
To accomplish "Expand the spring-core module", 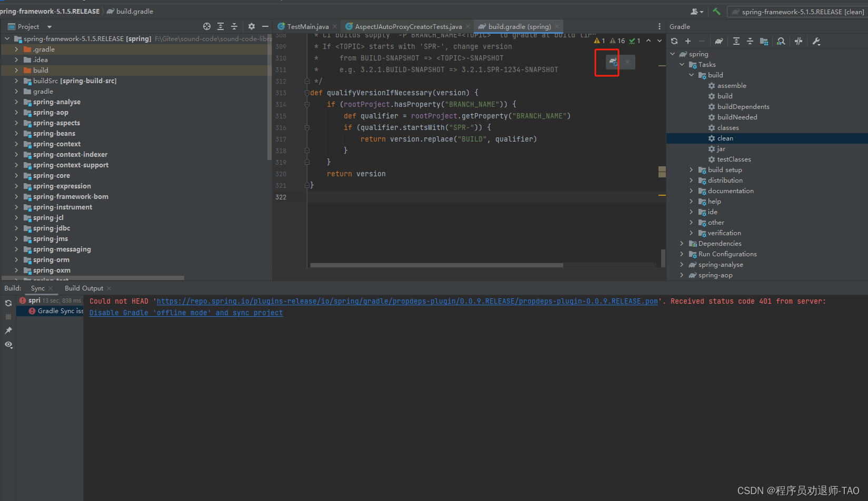I will [16, 175].
